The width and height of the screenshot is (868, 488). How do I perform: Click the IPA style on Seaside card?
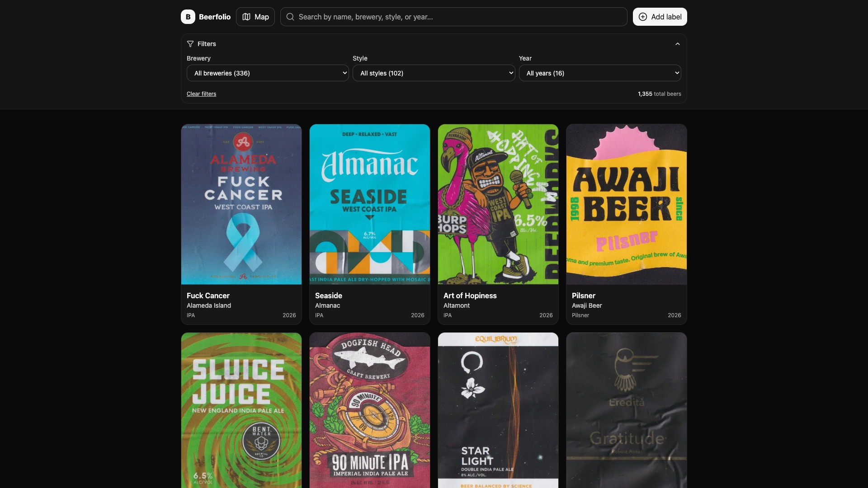click(x=319, y=315)
